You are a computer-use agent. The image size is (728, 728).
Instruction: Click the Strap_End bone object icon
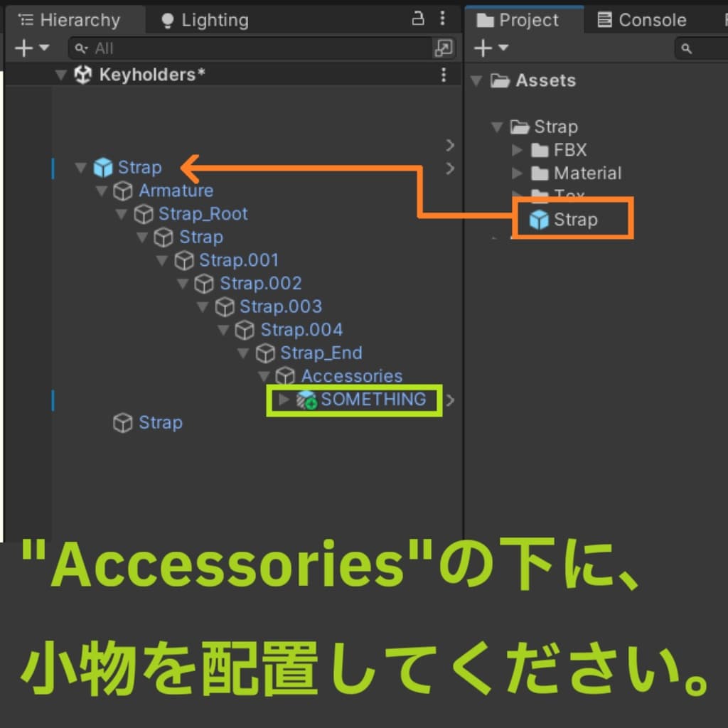click(x=265, y=353)
